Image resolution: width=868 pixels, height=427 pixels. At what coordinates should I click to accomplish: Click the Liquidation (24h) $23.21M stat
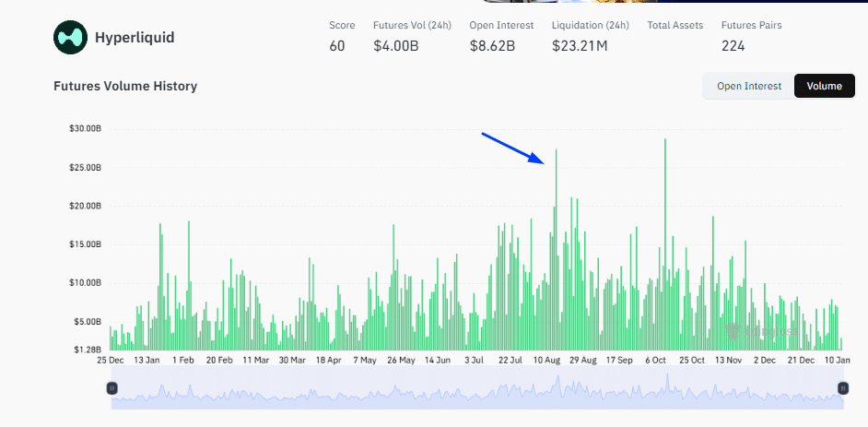tap(580, 45)
